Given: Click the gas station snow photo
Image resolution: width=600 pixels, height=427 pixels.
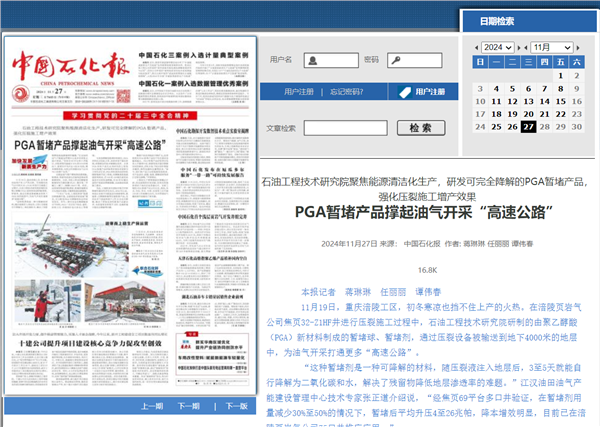Looking at the screenshot, I should (125, 302).
